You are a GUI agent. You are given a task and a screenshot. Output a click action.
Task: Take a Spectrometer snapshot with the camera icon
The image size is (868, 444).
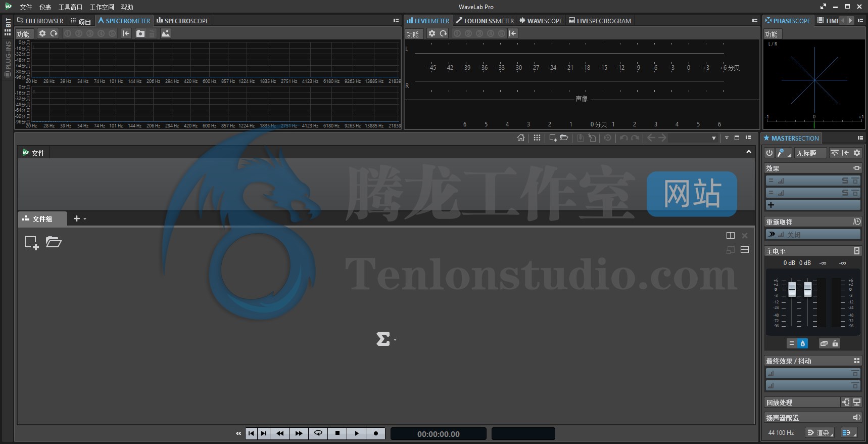(140, 33)
